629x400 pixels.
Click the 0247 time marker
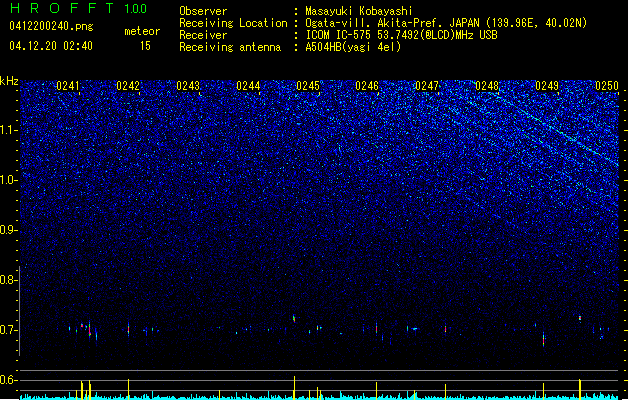(x=427, y=86)
